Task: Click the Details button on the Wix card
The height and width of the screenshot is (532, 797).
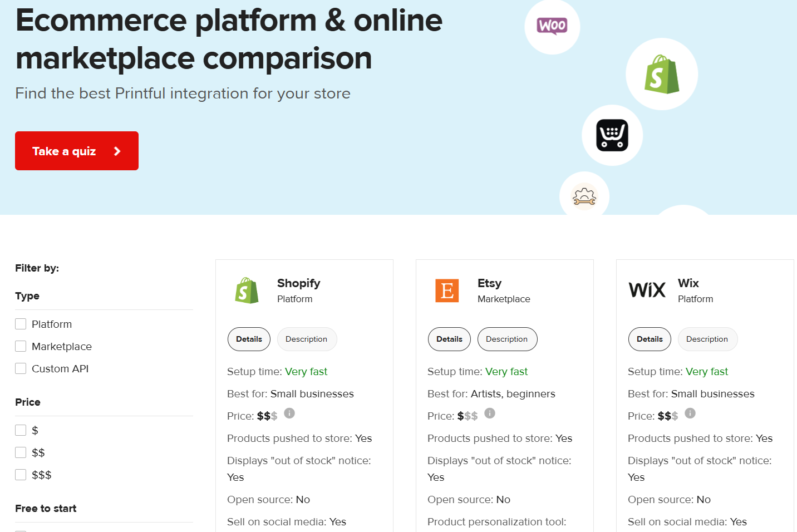Action: pyautogui.click(x=650, y=339)
